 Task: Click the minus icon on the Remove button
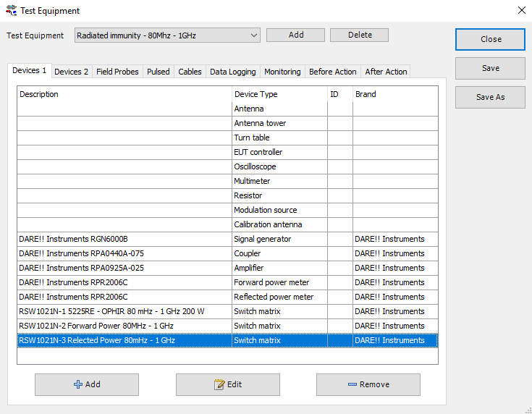point(352,384)
